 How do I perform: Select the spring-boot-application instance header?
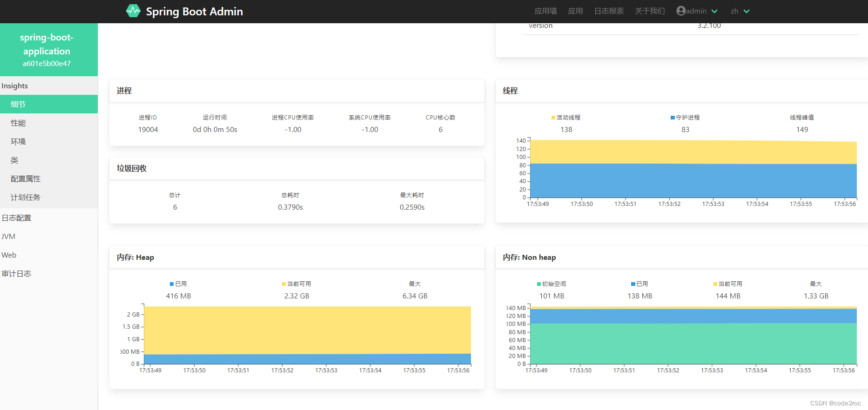coord(49,50)
